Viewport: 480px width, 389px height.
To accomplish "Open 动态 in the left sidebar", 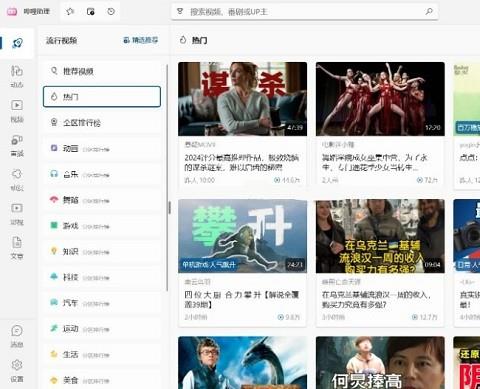I will pyautogui.click(x=17, y=76).
